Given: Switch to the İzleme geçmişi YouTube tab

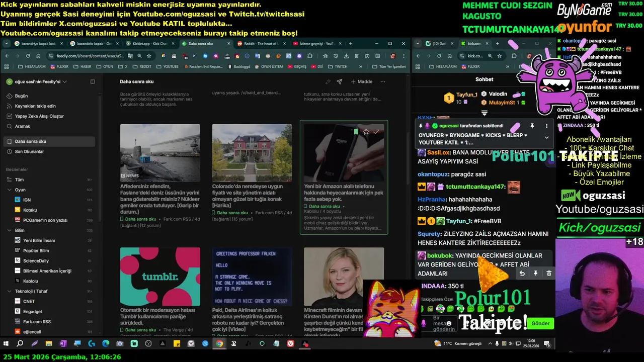Looking at the screenshot, I should point(316,44).
